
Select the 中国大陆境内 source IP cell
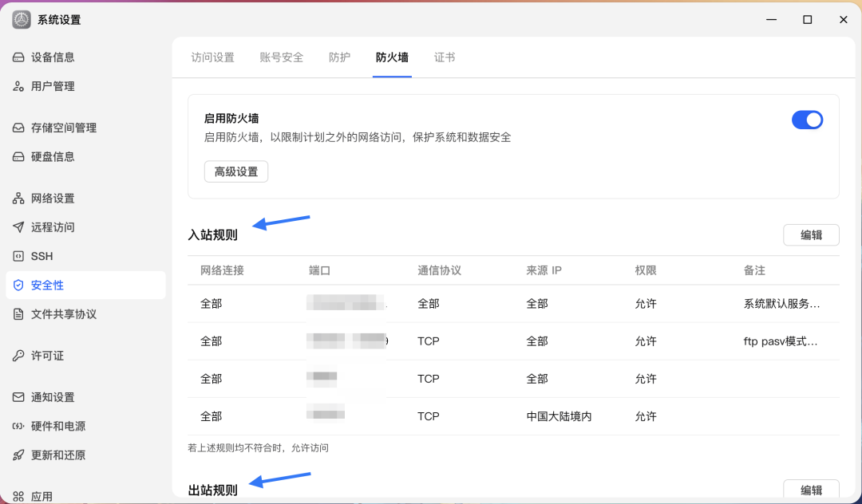point(559,417)
